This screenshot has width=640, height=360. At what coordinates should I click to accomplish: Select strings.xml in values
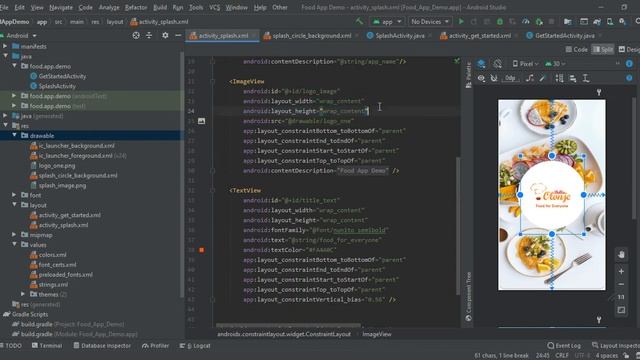pos(53,284)
